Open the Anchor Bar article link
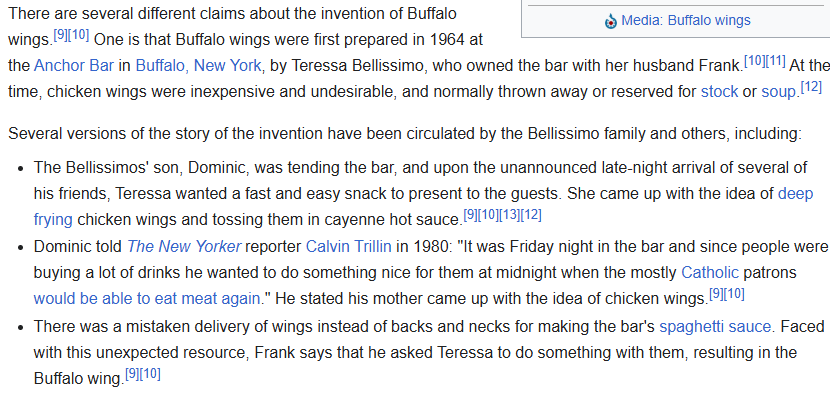 74,66
